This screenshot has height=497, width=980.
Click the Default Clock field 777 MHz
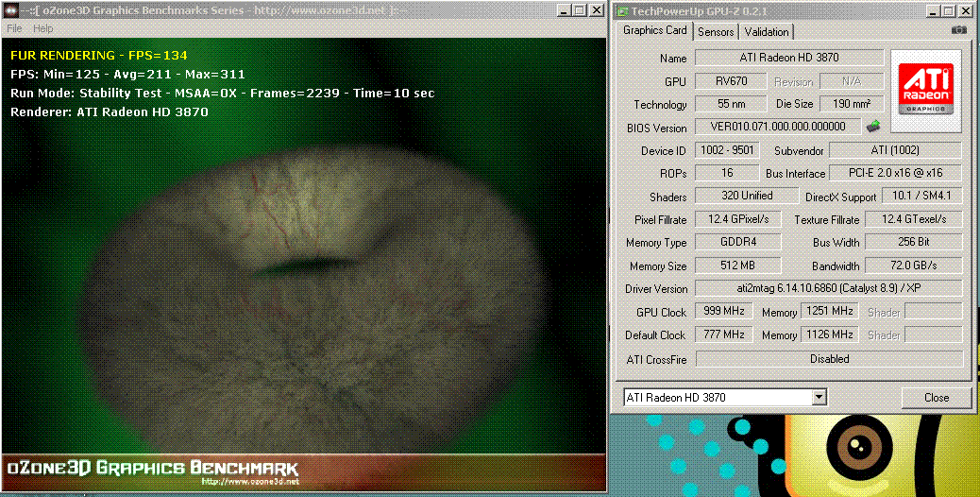(724, 334)
